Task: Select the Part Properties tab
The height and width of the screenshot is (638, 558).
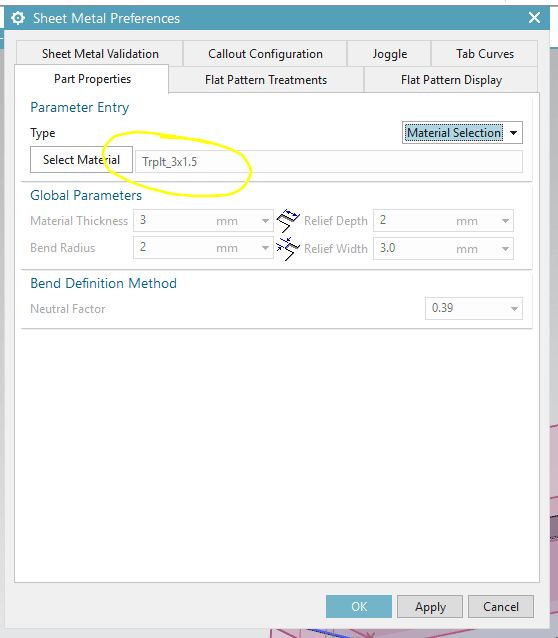Action: pyautogui.click(x=92, y=79)
